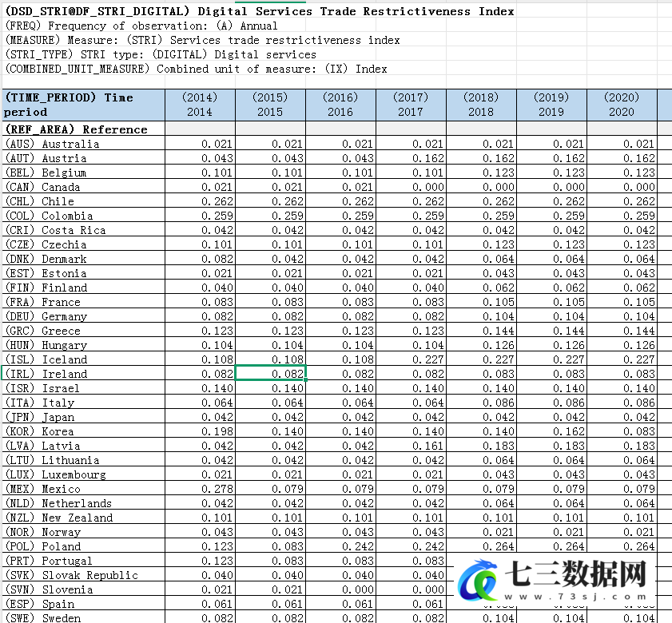Select the (FRA) France row label
Viewport: 672px width, 623px height.
coord(84,302)
